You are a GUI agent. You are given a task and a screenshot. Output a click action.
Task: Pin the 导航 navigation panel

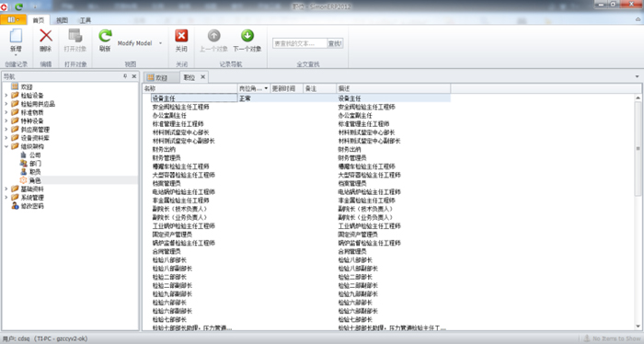tap(125, 76)
